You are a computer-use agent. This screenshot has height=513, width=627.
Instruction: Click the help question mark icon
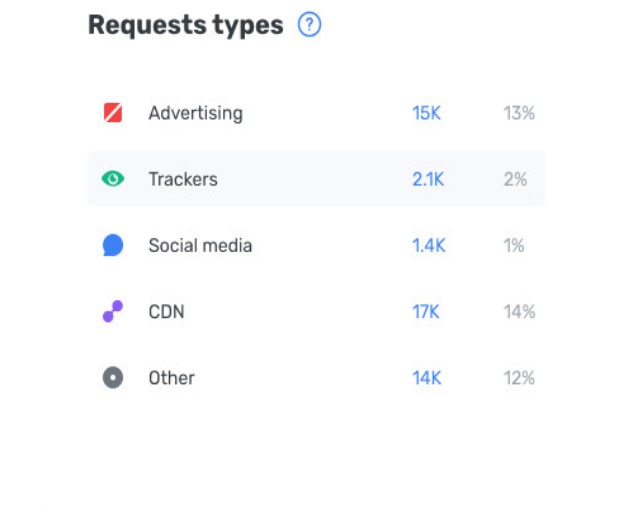click(x=310, y=25)
